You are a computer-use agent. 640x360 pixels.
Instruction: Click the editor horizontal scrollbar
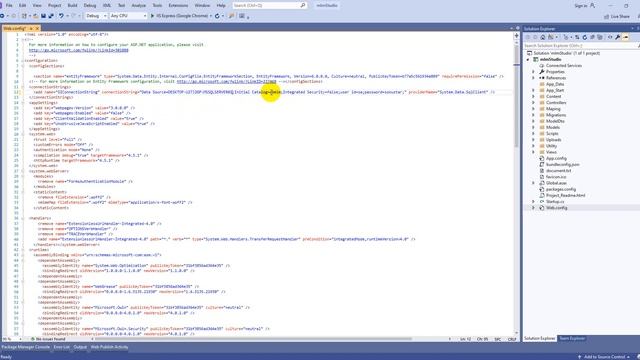click(253, 339)
